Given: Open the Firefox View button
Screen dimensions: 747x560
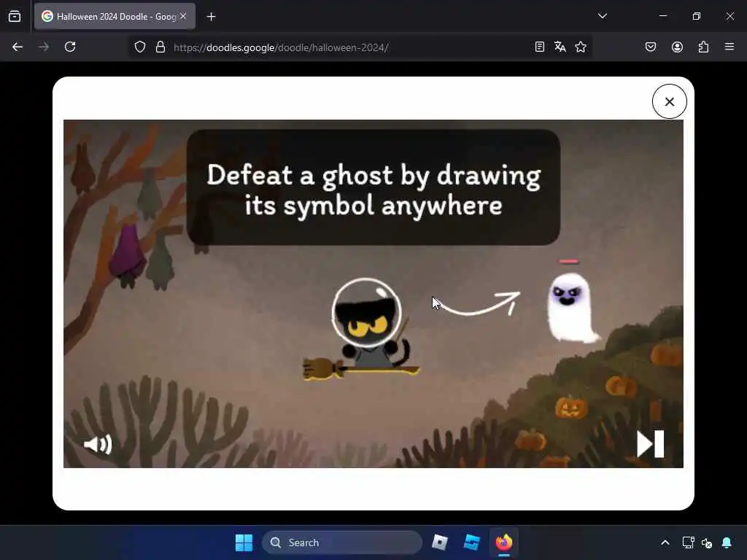Looking at the screenshot, I should click(15, 16).
